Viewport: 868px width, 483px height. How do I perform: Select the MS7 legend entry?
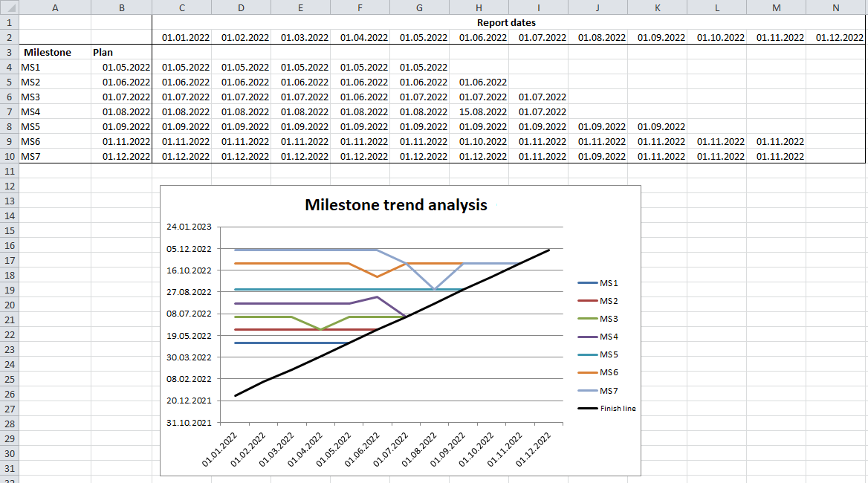pyautogui.click(x=607, y=390)
